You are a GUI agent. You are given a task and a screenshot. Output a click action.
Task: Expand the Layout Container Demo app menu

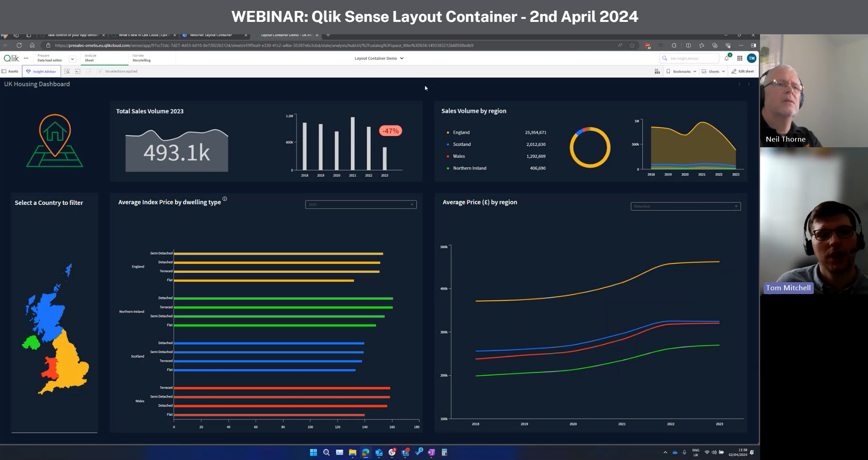pos(379,58)
